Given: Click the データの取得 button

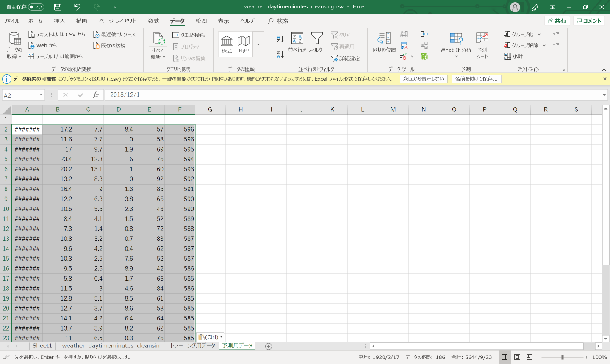Looking at the screenshot, I should (x=14, y=46).
